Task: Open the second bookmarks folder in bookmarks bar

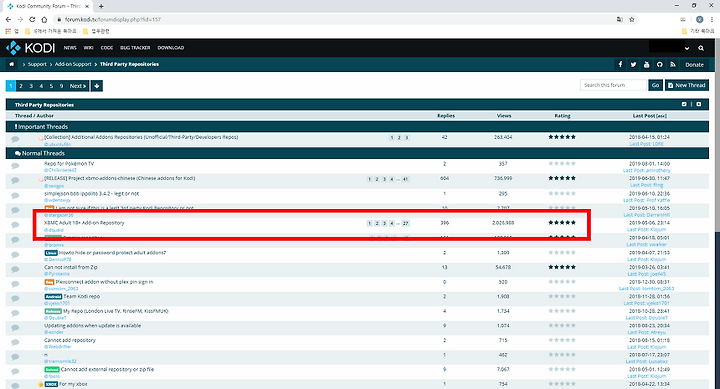Action: coord(96,31)
